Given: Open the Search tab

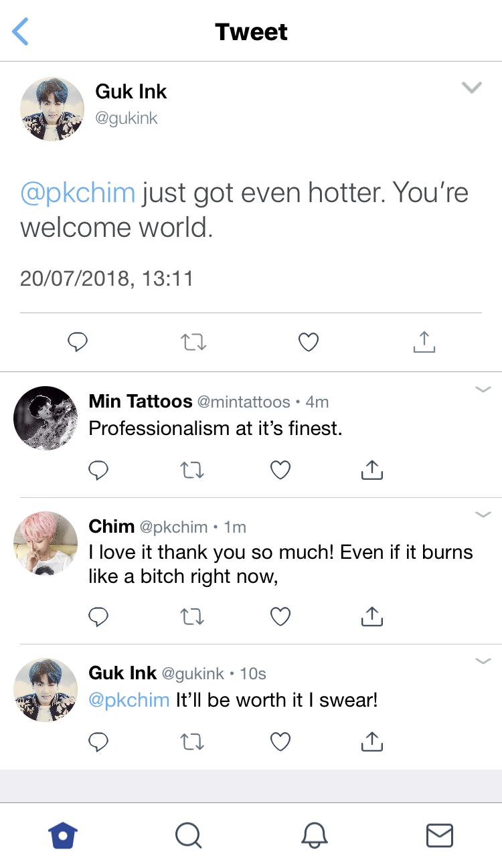Looking at the screenshot, I should tap(188, 835).
